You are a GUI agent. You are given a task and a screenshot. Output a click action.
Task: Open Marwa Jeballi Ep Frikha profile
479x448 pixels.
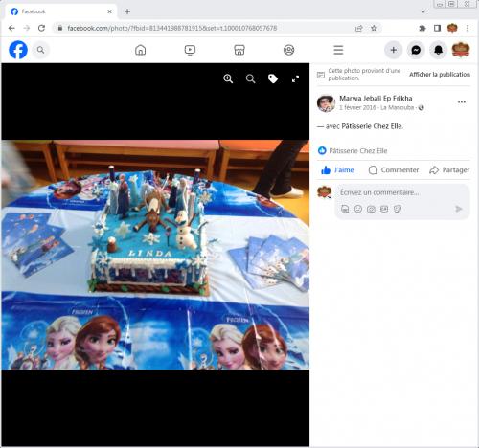[376, 99]
